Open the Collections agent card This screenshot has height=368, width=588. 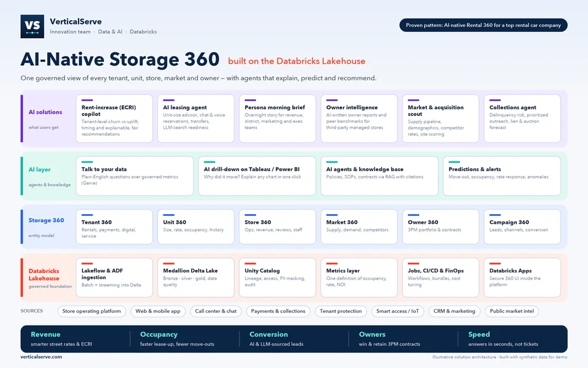click(x=522, y=118)
